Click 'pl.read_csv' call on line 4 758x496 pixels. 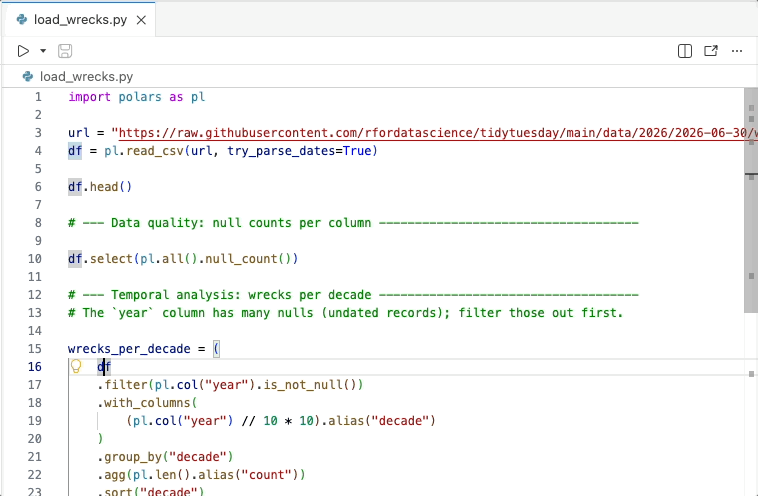[144, 151]
